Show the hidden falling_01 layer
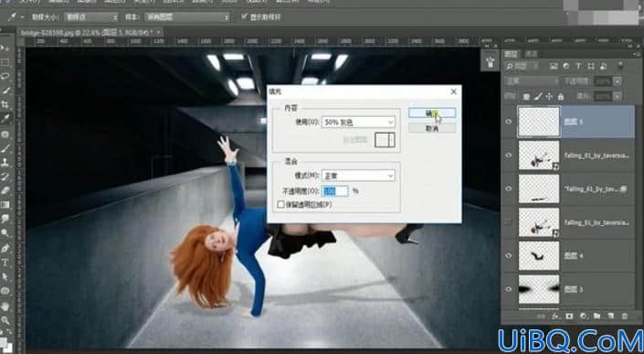The image size is (644, 354). pos(509,222)
